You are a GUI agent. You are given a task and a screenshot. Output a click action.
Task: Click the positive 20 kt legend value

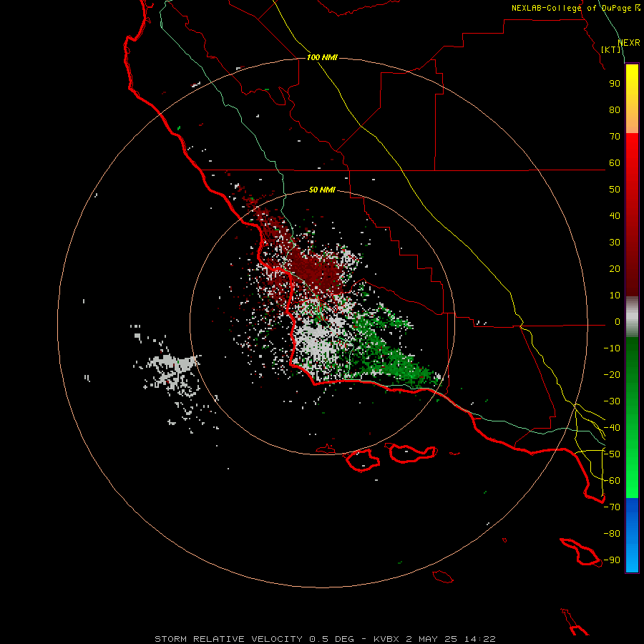point(615,269)
